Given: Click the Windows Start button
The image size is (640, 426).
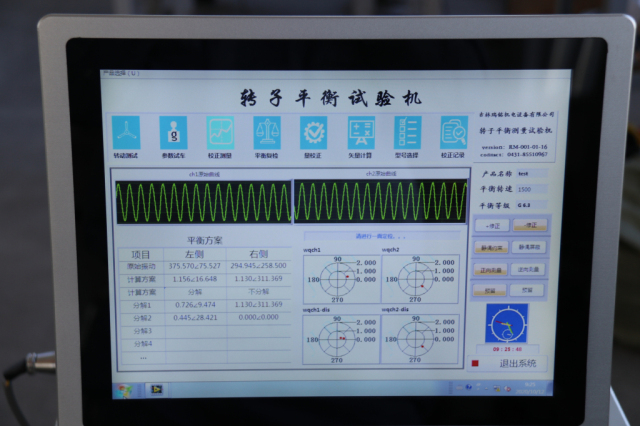Looking at the screenshot, I should [125, 389].
